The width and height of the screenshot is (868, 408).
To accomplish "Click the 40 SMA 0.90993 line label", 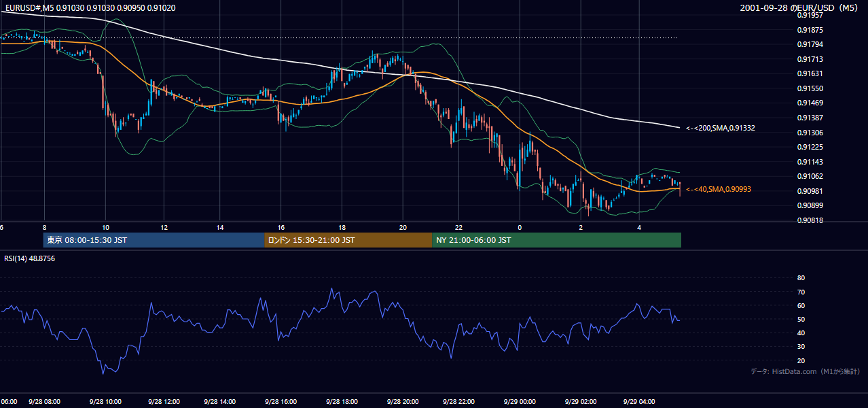I will tap(718, 189).
